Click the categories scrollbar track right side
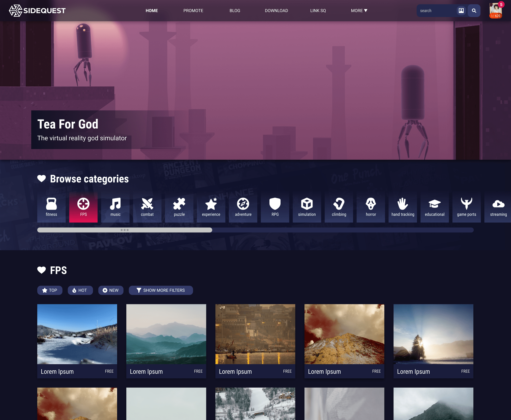511x420 pixels. tap(343, 230)
